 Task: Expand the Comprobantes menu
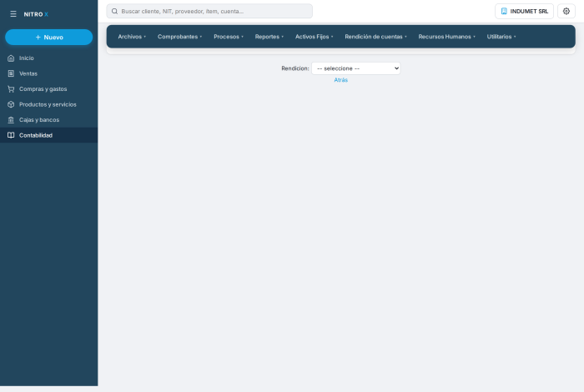click(x=179, y=37)
